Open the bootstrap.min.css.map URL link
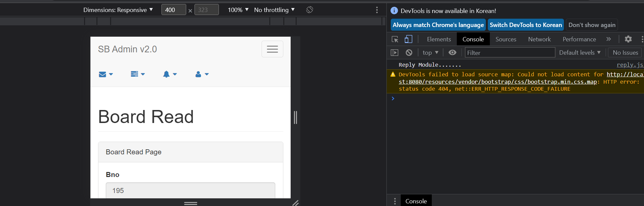The height and width of the screenshot is (206, 644). tap(498, 82)
